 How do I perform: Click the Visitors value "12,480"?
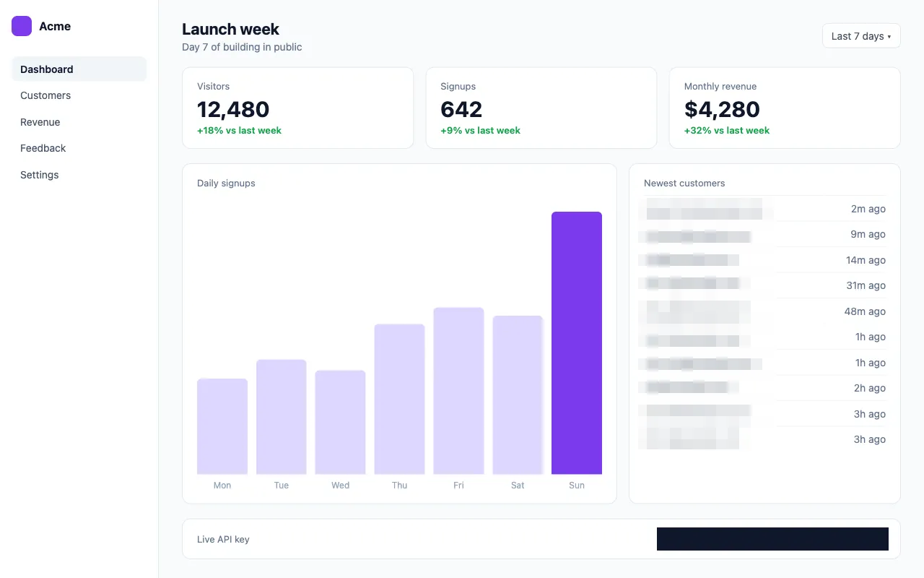click(x=233, y=109)
